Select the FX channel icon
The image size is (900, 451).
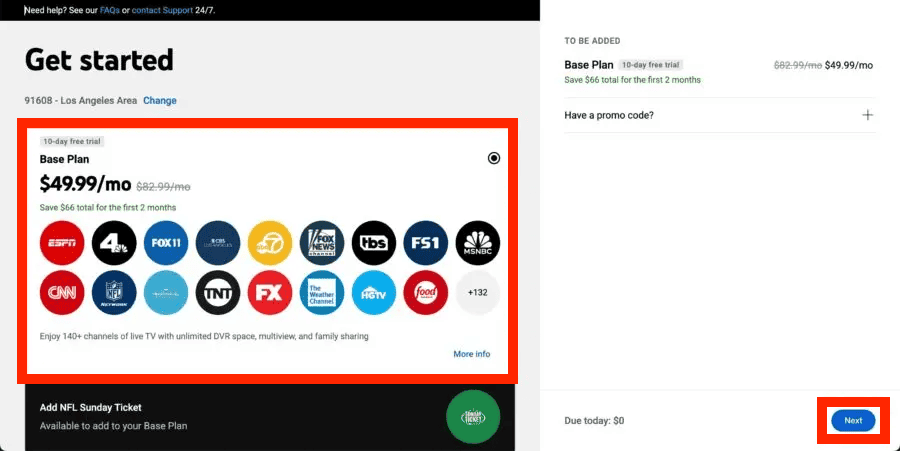click(x=270, y=293)
